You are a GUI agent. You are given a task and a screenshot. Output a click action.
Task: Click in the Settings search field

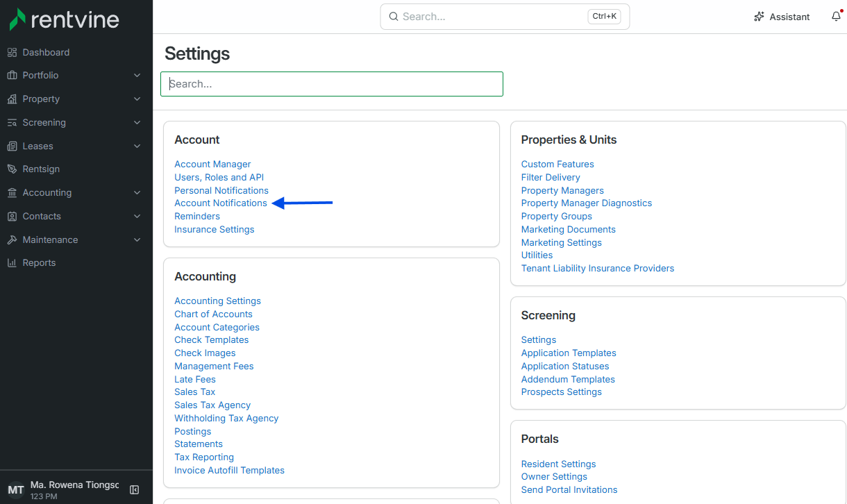[x=332, y=84]
